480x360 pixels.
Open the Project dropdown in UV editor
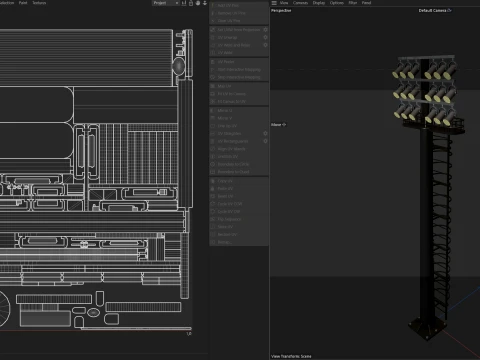(x=166, y=3)
